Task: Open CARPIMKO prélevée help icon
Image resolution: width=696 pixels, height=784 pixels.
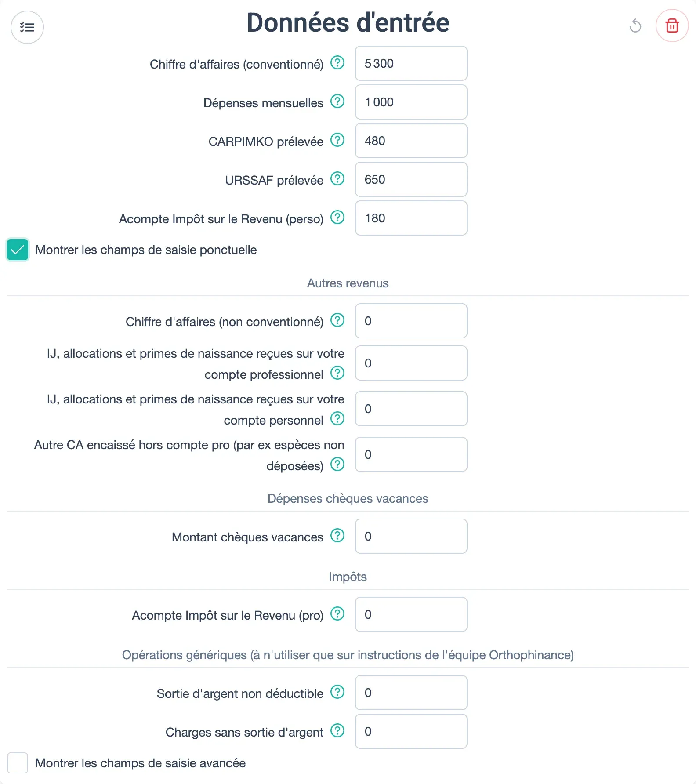Action: tap(337, 140)
